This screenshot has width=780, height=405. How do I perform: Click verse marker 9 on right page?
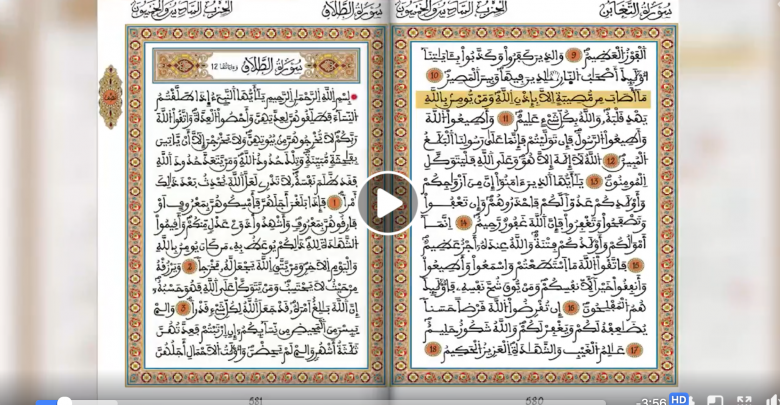point(573,55)
